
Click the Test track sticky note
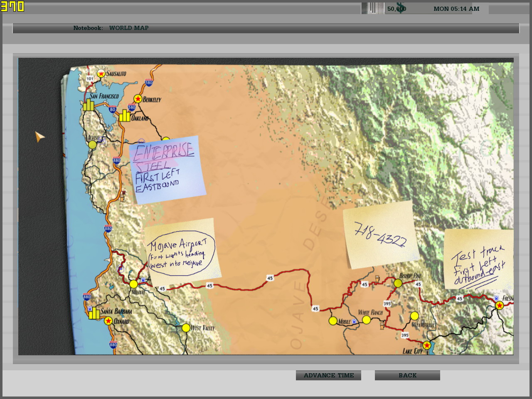479,259
